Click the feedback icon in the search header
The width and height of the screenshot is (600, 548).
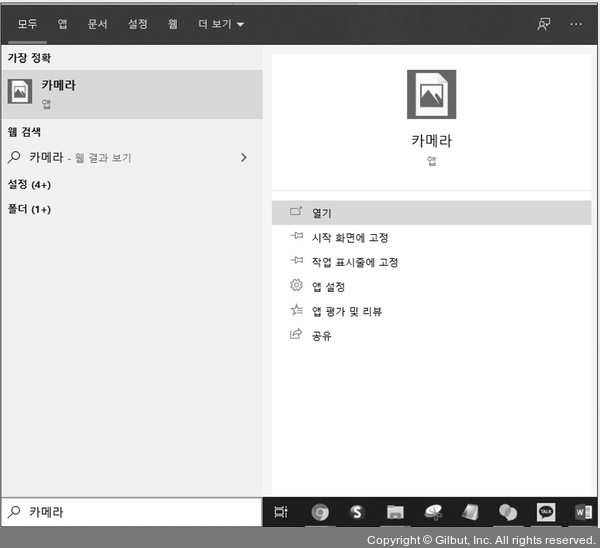pyautogui.click(x=544, y=24)
